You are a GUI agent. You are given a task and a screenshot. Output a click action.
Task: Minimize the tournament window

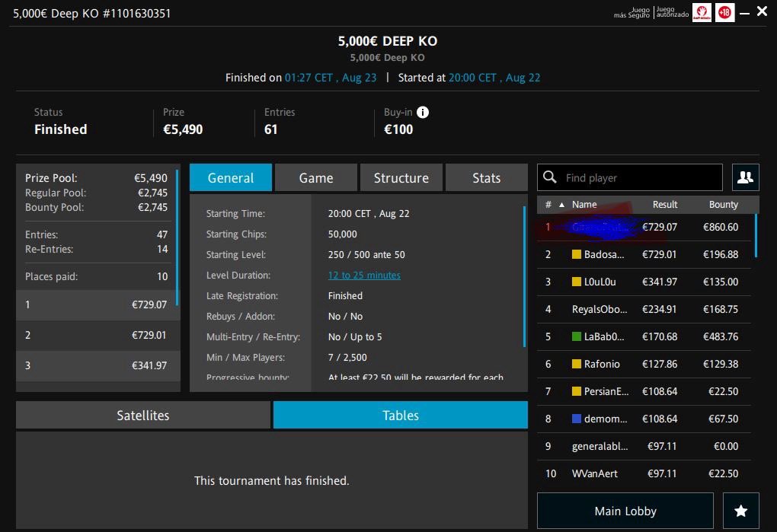coord(744,14)
